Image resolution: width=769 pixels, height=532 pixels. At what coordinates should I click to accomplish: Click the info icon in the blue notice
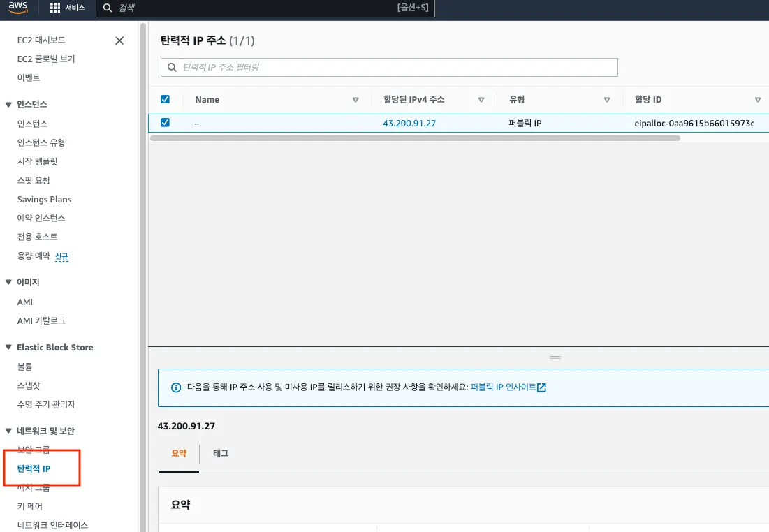[175, 387]
